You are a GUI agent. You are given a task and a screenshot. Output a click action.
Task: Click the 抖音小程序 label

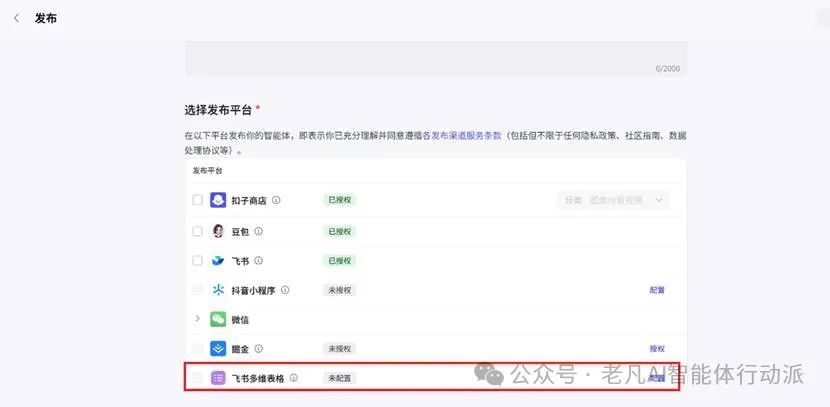[x=253, y=291]
